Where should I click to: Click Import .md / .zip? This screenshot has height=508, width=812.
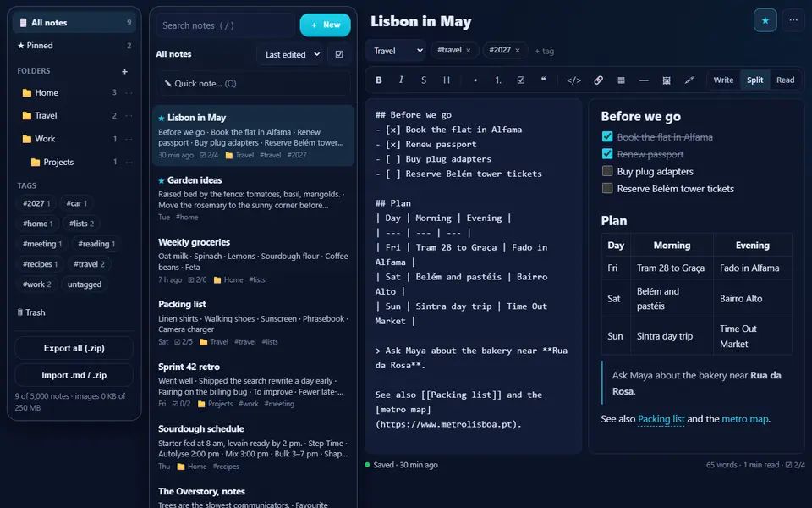click(x=74, y=375)
